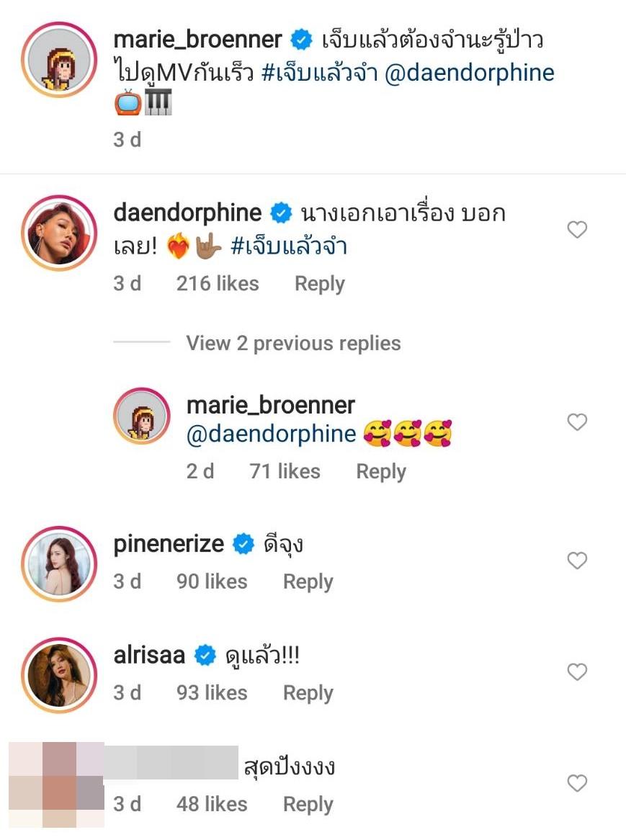Expand View 2 previous replies
The image size is (626, 840).
293,343
